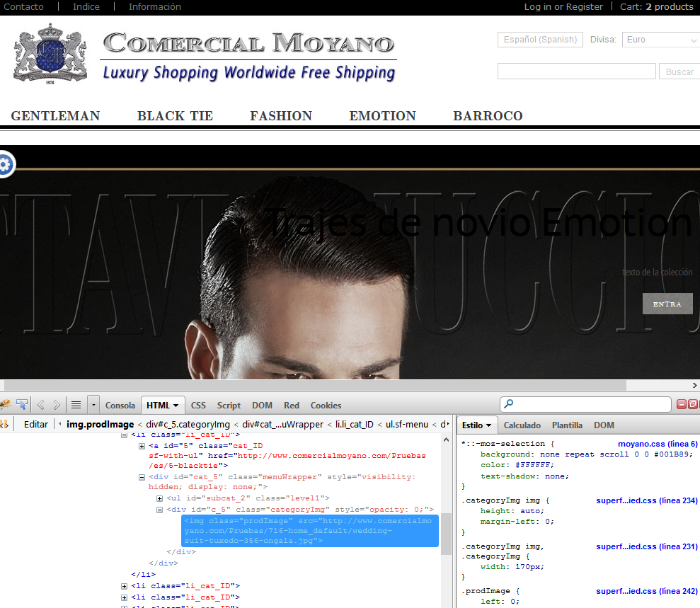Open the GENTLEMAN menu
Screen dimensions: 700x608
pos(55,115)
